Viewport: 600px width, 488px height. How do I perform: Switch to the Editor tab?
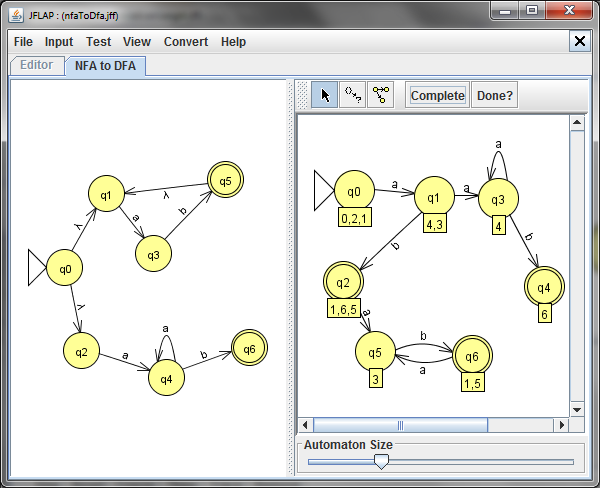(37, 66)
